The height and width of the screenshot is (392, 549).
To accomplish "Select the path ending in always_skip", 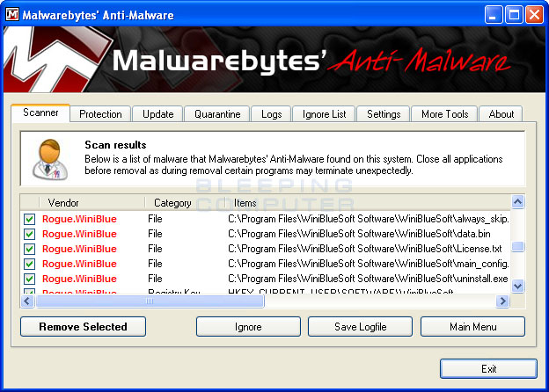I will pyautogui.click(x=369, y=219).
